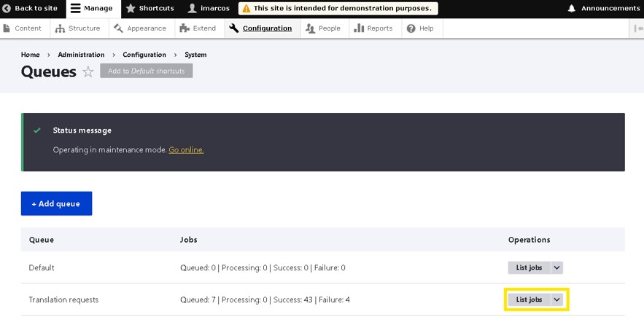The width and height of the screenshot is (644, 325).
Task: Click the Back to site arrow
Action: tap(7, 9)
